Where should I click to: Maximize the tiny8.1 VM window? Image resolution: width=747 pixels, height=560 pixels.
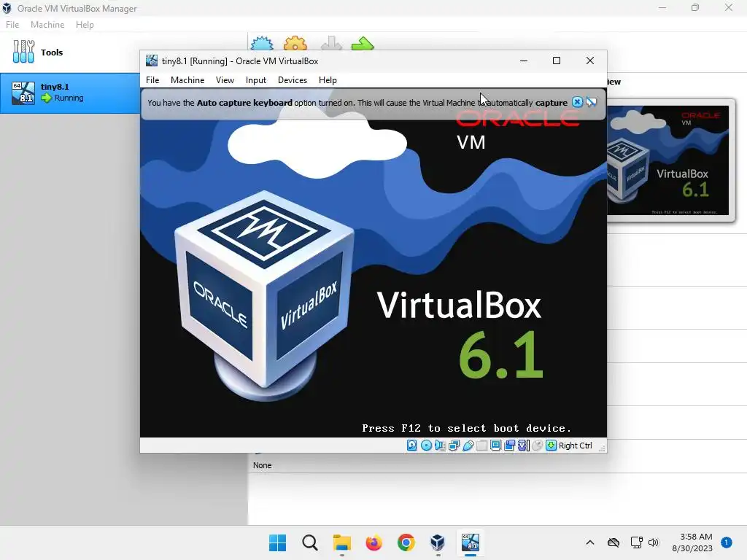(x=557, y=61)
